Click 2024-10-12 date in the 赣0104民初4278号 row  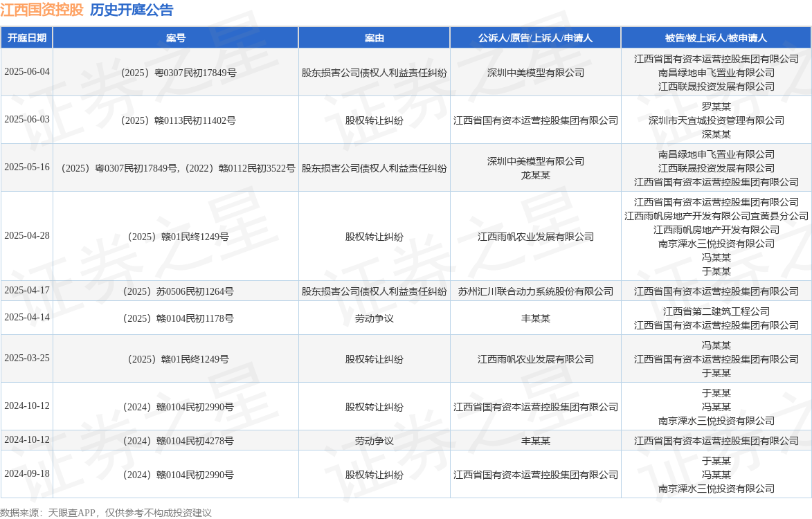[x=27, y=440]
